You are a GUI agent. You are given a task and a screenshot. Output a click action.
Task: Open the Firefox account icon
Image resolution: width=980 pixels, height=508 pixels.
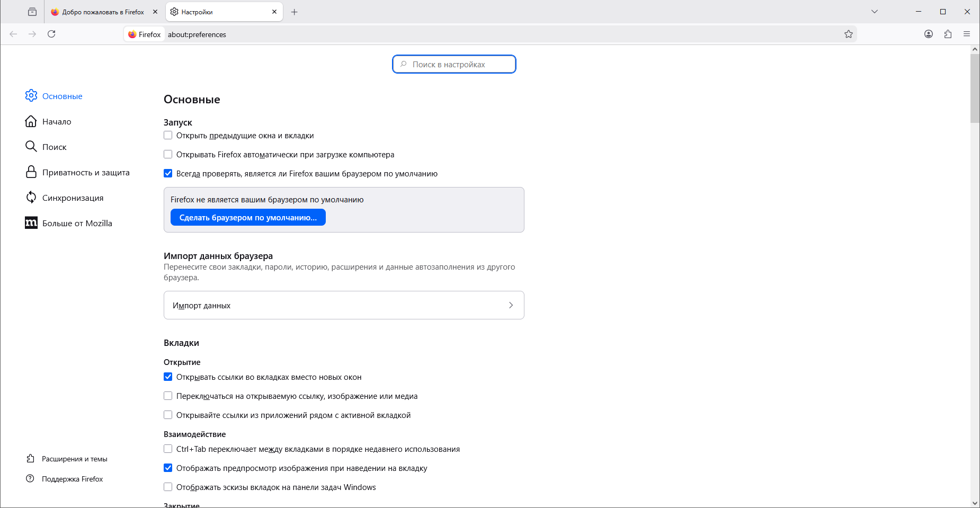pyautogui.click(x=928, y=34)
